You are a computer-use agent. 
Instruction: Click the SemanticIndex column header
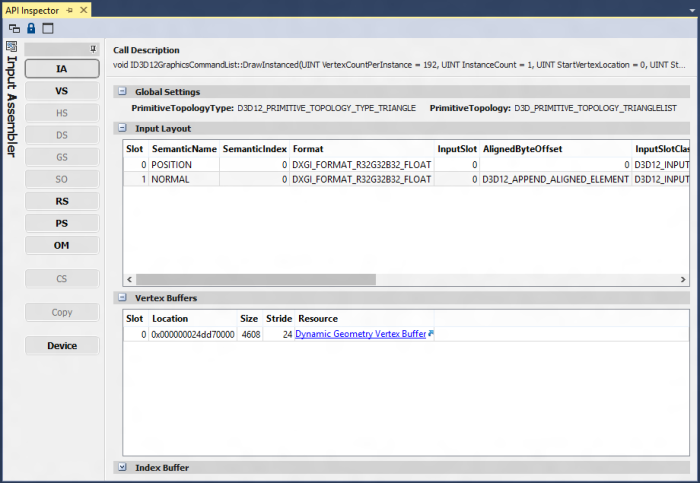pos(254,149)
